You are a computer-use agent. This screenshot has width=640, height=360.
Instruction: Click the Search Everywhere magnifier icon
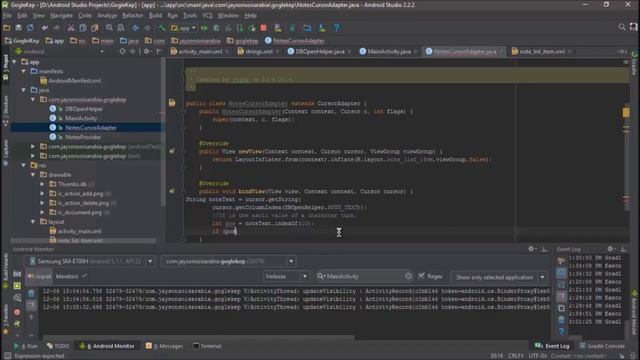622,27
